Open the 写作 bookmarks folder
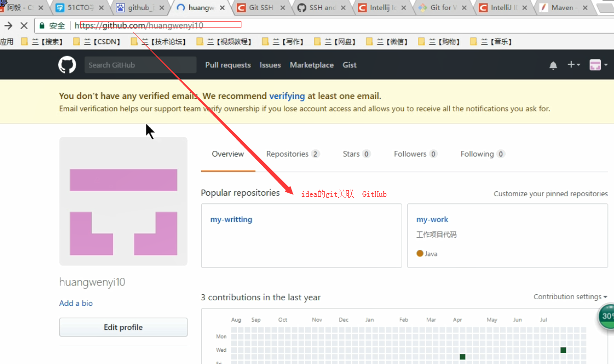The width and height of the screenshot is (614, 364). coord(283,42)
